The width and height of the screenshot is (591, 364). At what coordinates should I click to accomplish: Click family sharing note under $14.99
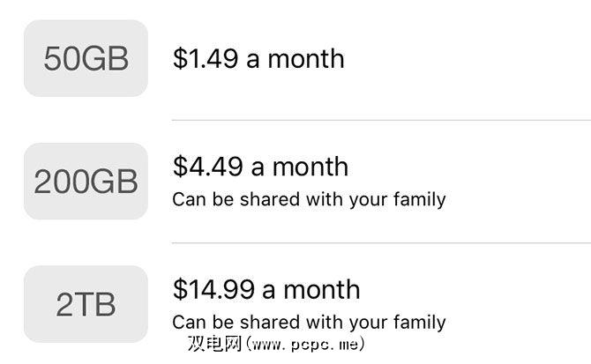click(309, 322)
